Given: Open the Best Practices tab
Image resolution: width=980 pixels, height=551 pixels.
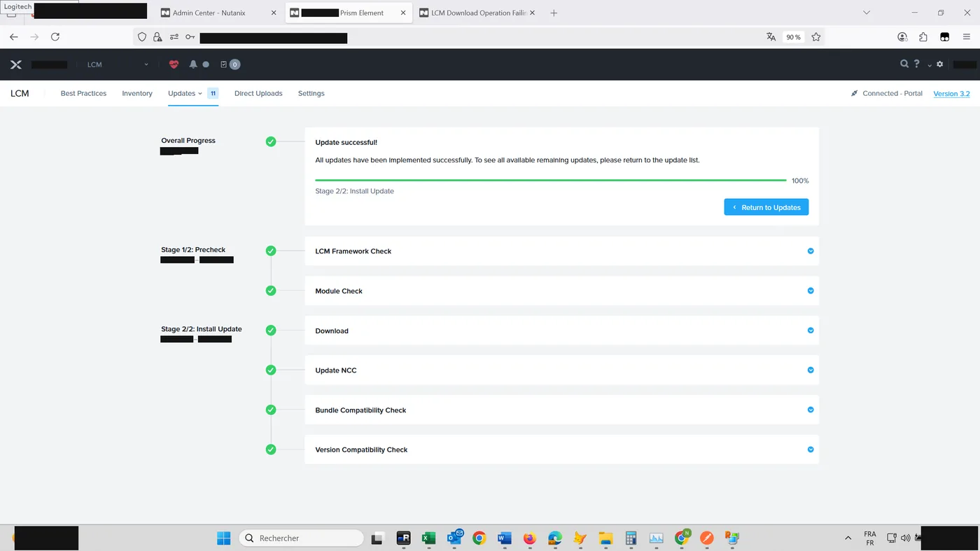Looking at the screenshot, I should click(83, 93).
